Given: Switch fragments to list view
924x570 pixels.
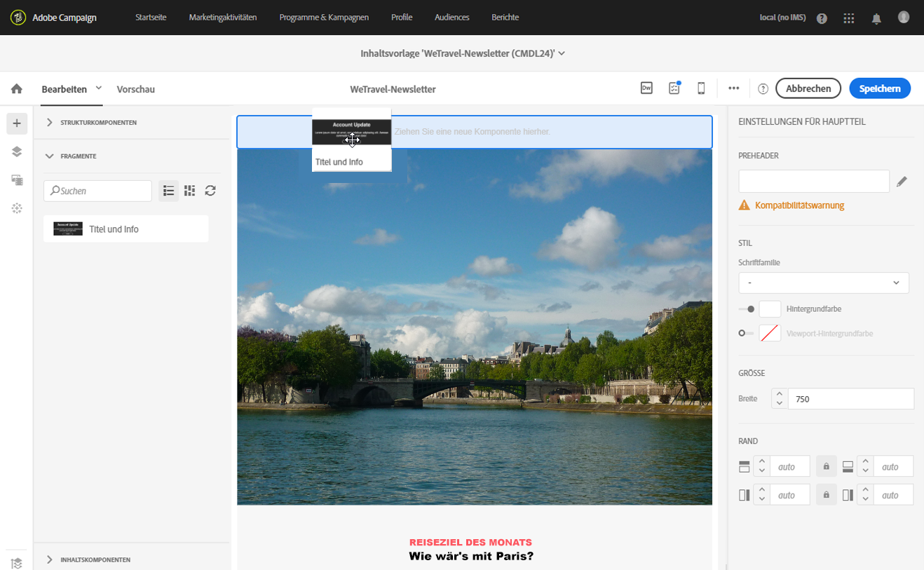Looking at the screenshot, I should pos(169,191).
